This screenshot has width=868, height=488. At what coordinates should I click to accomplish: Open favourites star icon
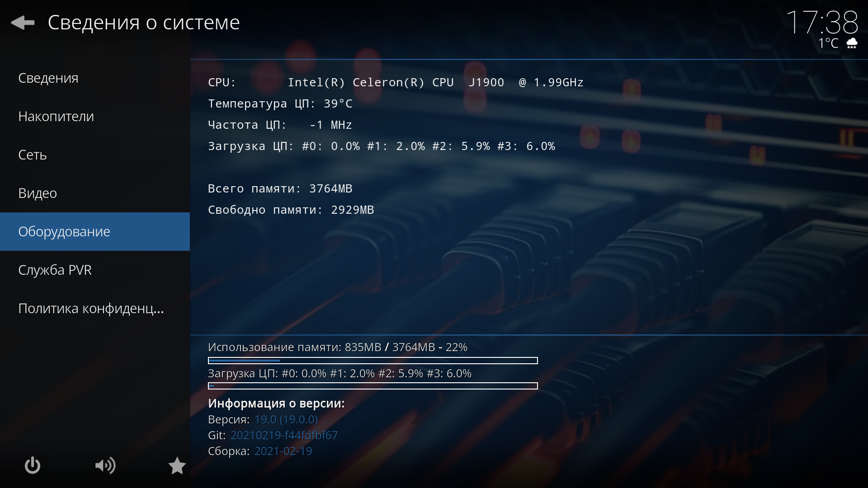[177, 465]
